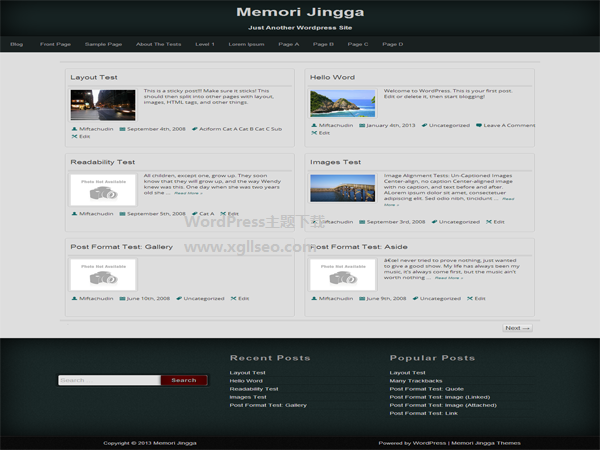
Task: Click Read More in Aside post excerpt
Action: click(449, 278)
